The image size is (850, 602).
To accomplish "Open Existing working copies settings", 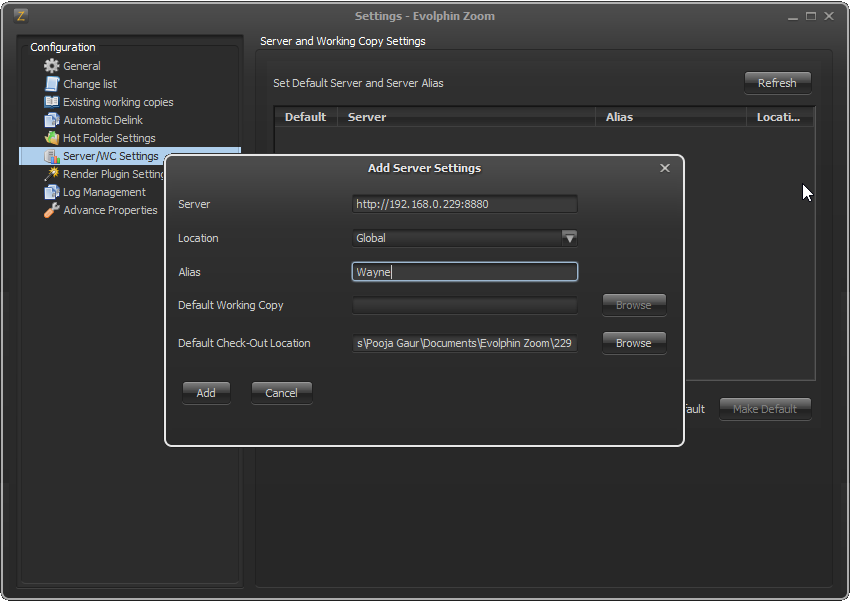I will 118,102.
